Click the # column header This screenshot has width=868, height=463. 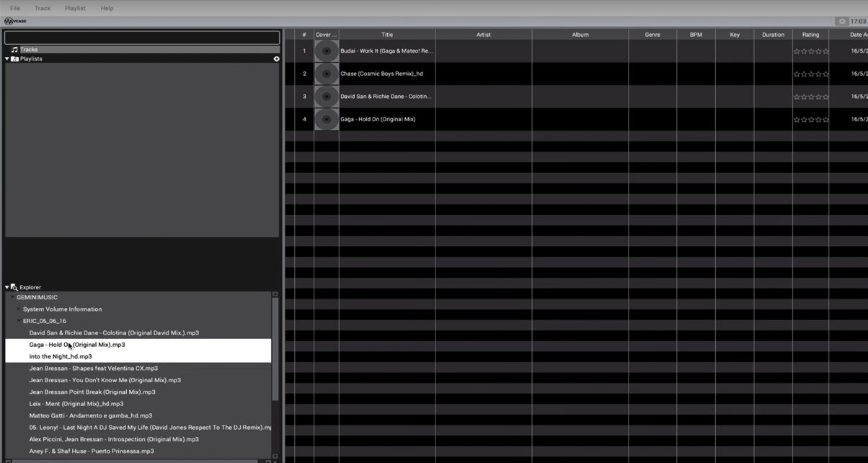(304, 35)
